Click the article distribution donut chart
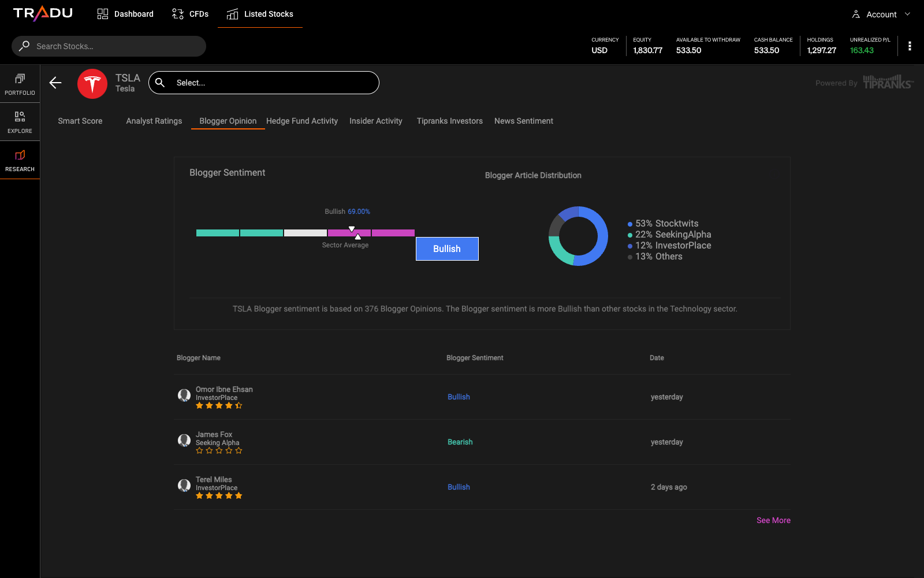 [578, 236]
